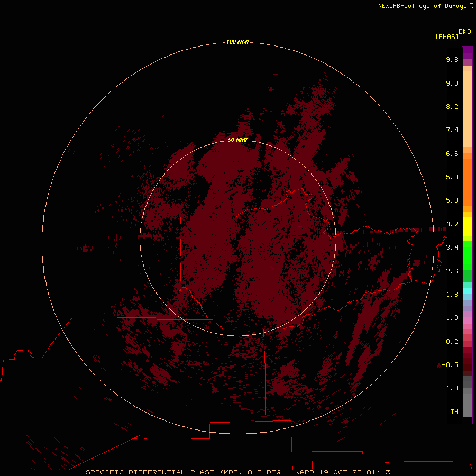Click the 8.2 value on the scale
The image size is (476, 476).
click(452, 107)
